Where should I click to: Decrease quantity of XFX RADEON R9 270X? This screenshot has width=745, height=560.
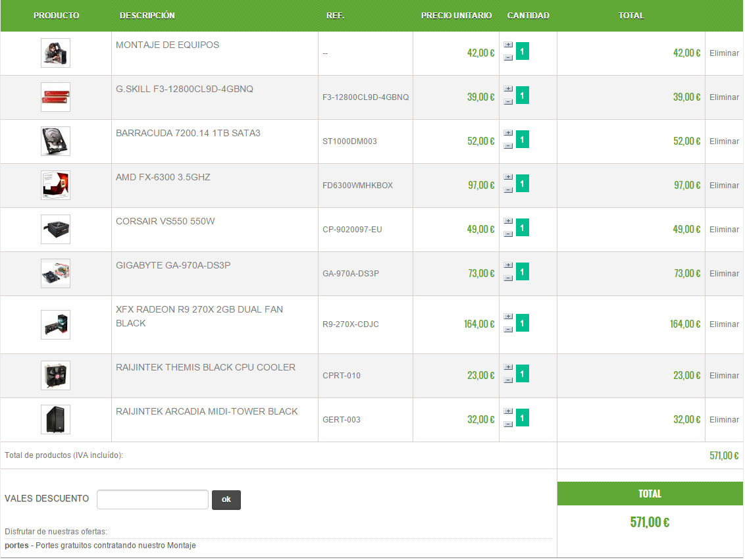[508, 330]
